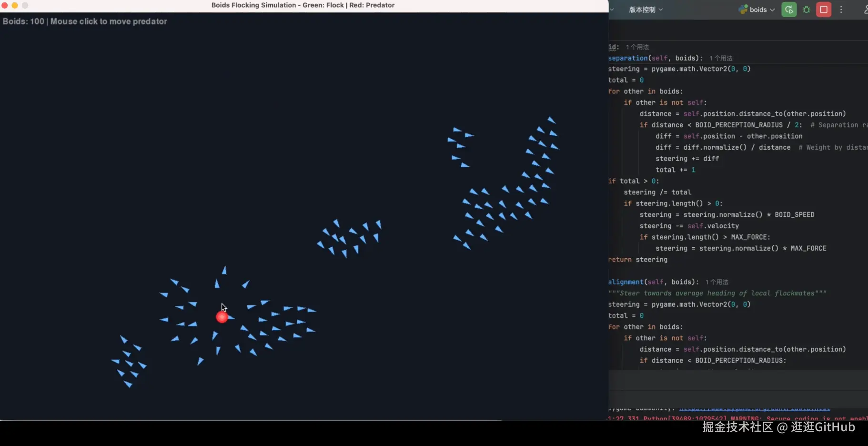This screenshot has height=446, width=868.
Task: Minimize the simulation window with the yellow button
Action: tap(15, 5)
